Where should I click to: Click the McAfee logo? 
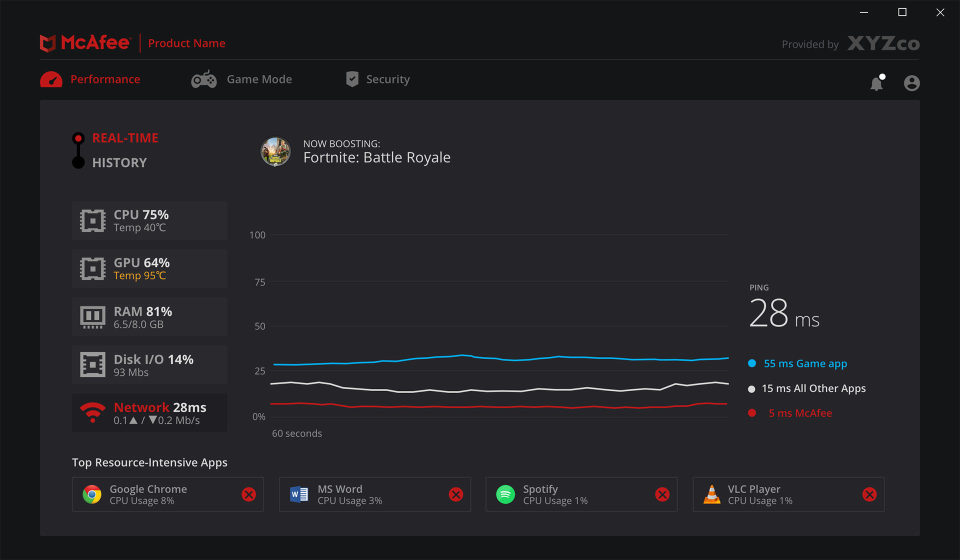85,43
